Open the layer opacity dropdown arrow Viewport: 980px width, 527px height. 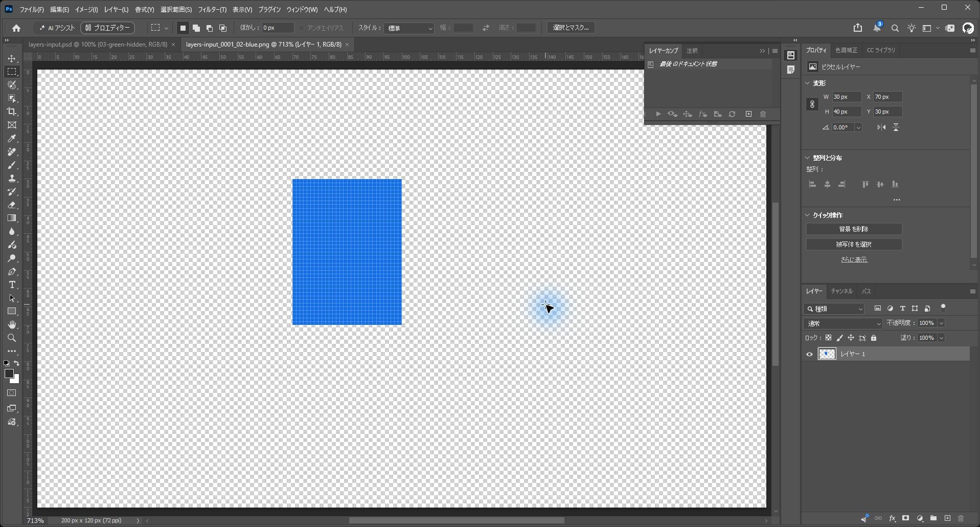[941, 323]
